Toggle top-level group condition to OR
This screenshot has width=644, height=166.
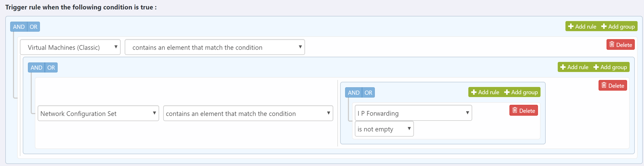34,27
